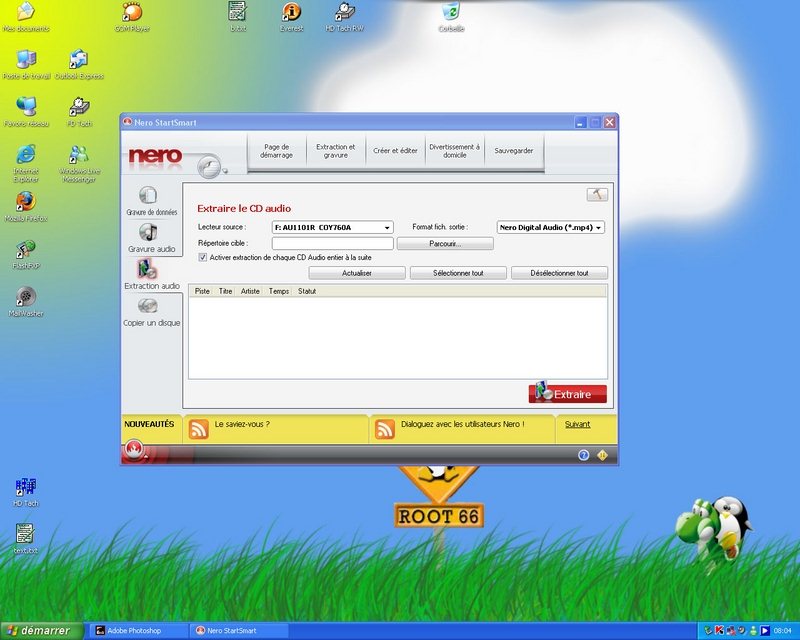Open the red Nero flame application launcher
Viewport: 800px width, 640px height.
pos(134,450)
